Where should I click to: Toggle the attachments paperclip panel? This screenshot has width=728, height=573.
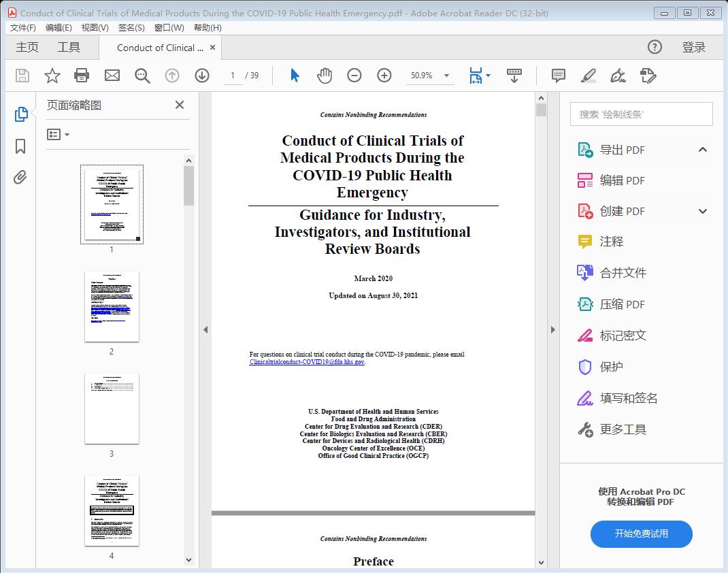pyautogui.click(x=20, y=177)
